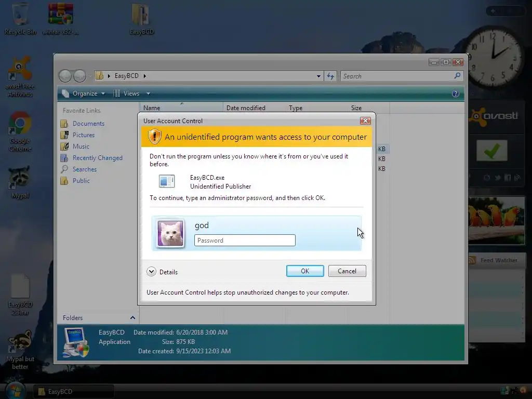
Task: Click the OK button in UAC dialog
Action: (x=304, y=271)
